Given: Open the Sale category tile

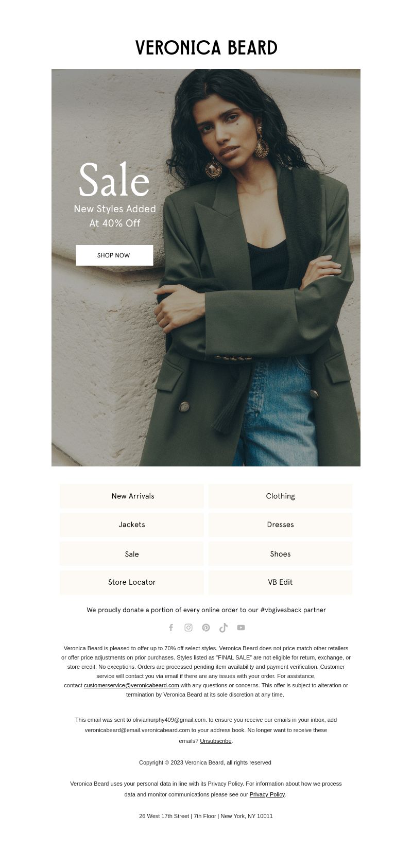Looking at the screenshot, I should (132, 554).
